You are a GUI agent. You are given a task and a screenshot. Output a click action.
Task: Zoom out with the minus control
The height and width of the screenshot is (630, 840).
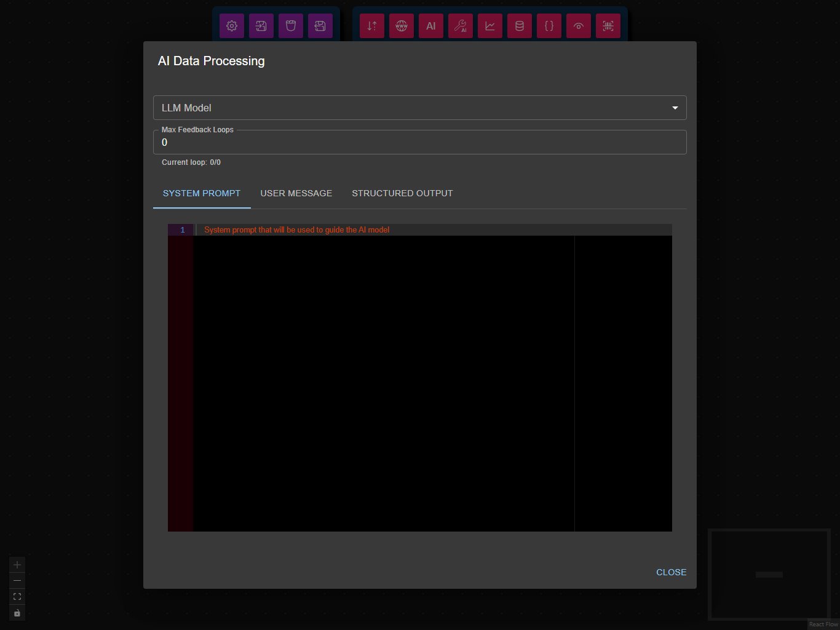click(17, 581)
